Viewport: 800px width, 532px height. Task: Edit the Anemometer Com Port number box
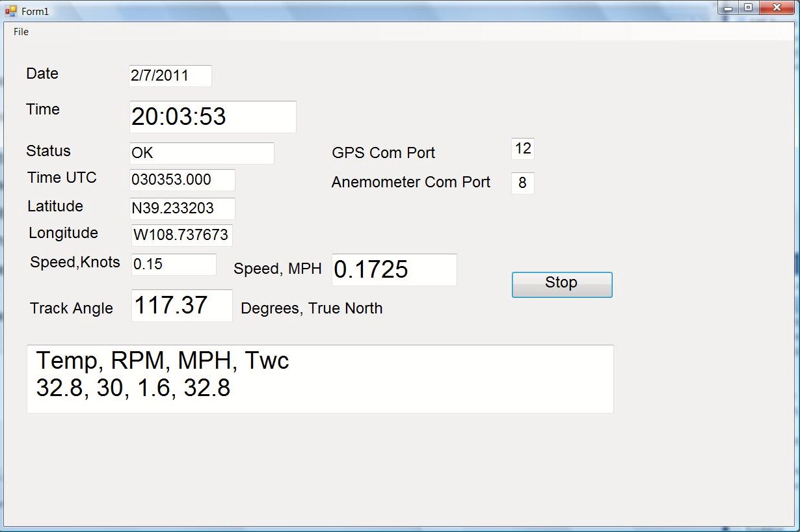coord(523,183)
